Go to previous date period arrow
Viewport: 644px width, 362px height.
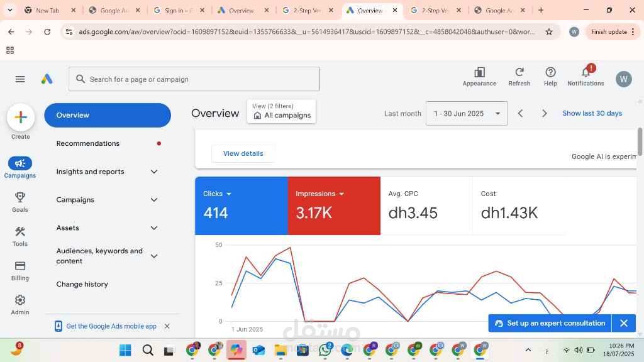point(520,113)
